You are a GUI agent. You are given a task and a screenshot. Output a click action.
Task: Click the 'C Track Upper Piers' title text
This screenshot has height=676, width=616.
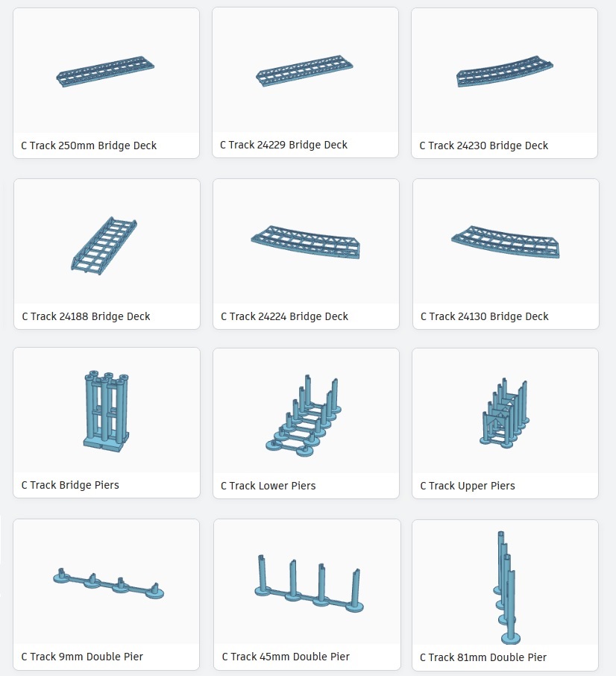[x=468, y=486]
